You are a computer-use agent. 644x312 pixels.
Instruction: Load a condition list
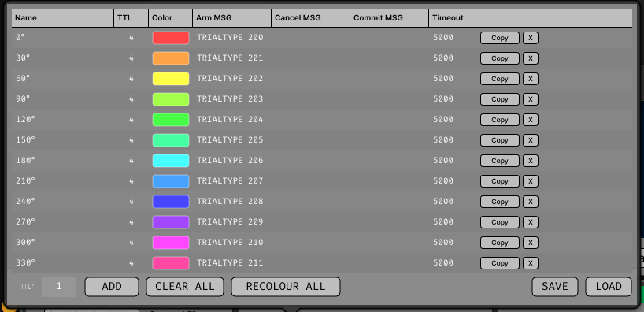pyautogui.click(x=609, y=287)
